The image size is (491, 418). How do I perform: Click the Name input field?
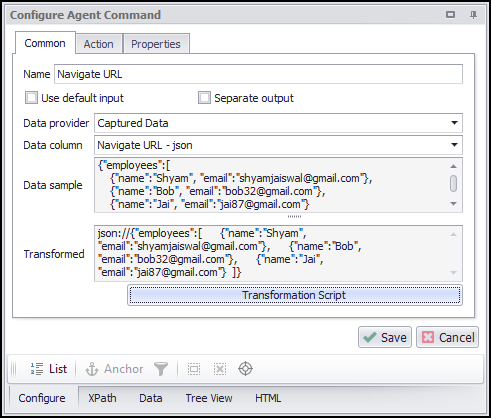[x=258, y=74]
